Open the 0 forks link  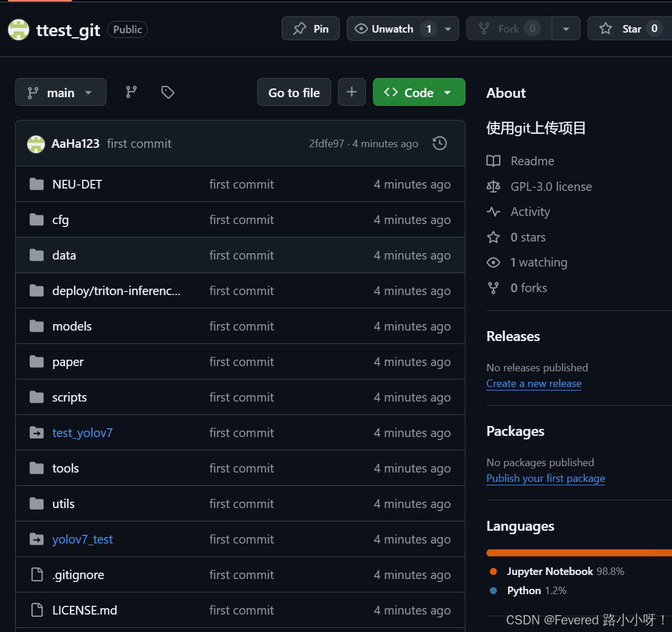click(529, 287)
